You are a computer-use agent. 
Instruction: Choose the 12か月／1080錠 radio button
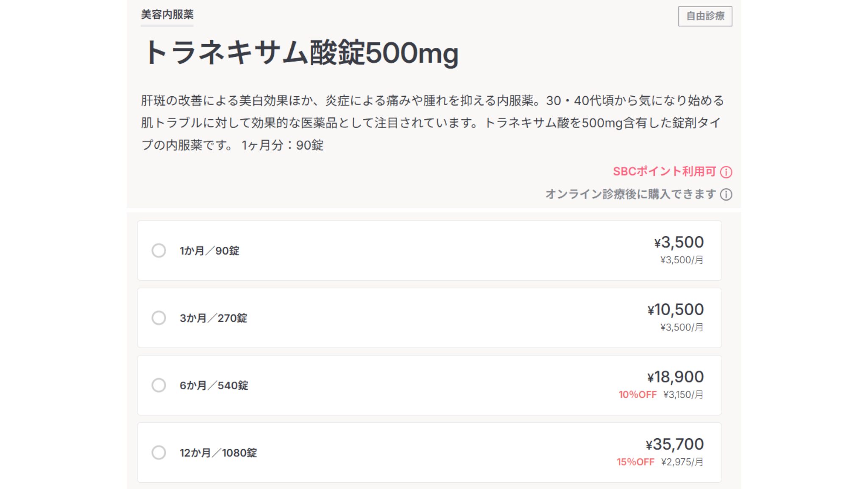point(159,453)
